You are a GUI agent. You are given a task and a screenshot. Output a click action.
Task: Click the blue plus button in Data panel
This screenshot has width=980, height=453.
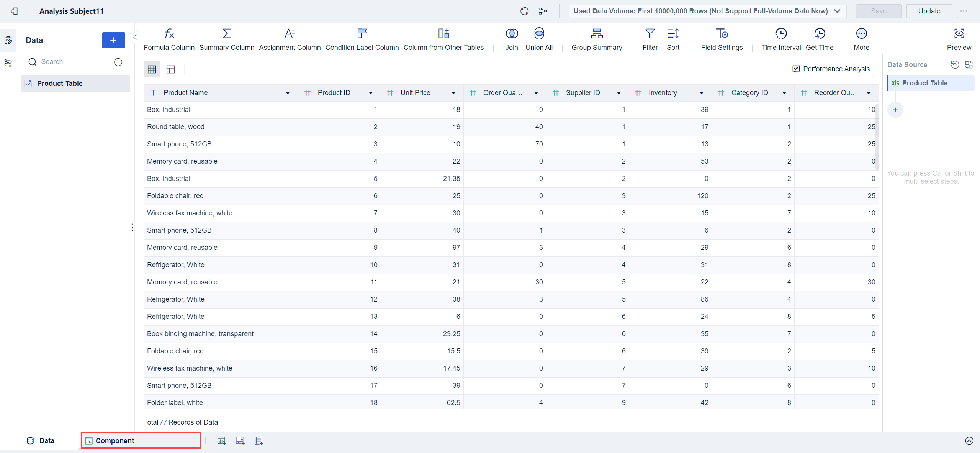click(113, 40)
